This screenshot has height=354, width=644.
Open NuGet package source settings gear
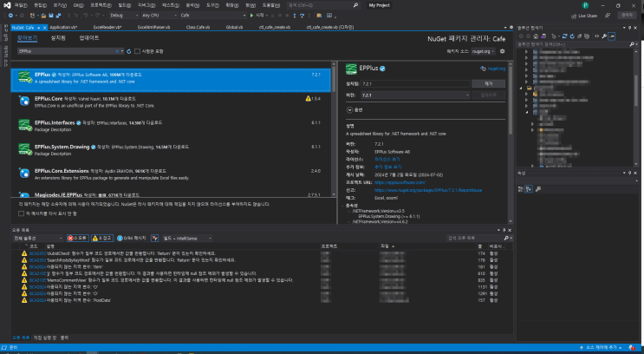[502, 52]
